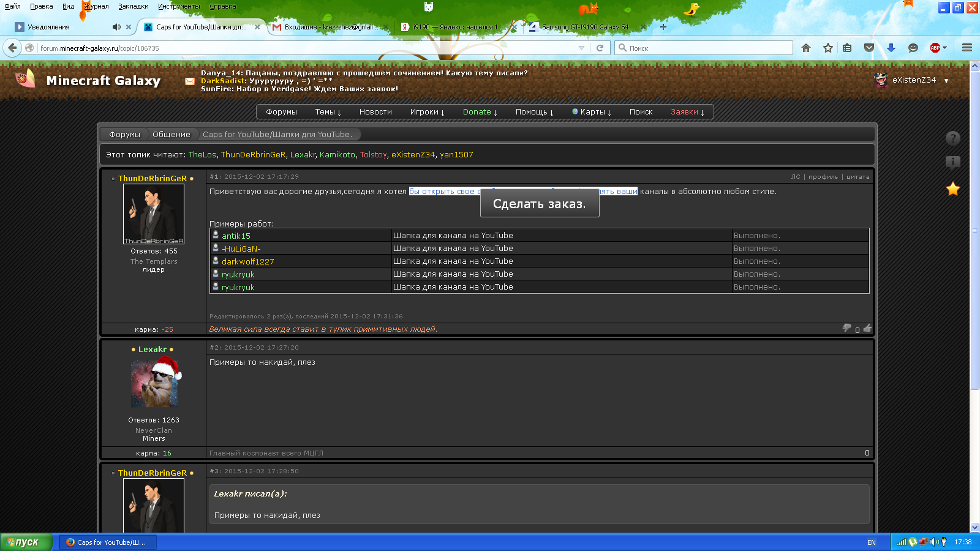The height and width of the screenshot is (551, 980).
Task: Click the Minecraft Galaxy logo icon
Action: (x=25, y=78)
